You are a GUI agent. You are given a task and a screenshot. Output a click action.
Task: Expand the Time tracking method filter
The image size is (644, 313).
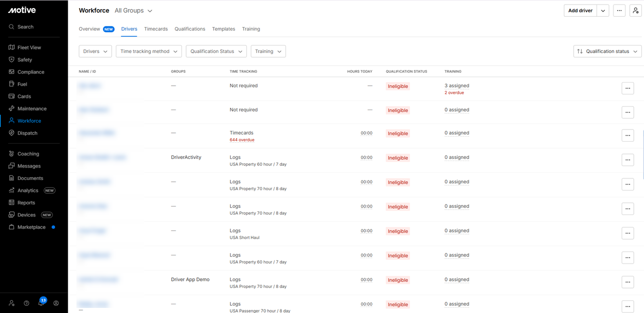(x=149, y=51)
